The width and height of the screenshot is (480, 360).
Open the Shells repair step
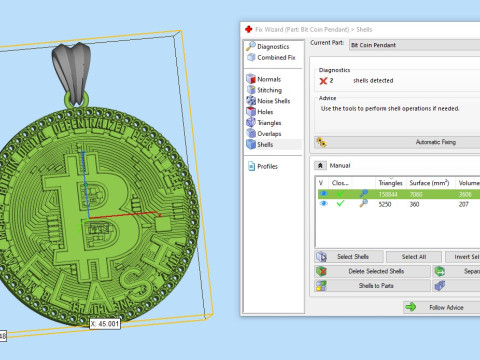(265, 145)
